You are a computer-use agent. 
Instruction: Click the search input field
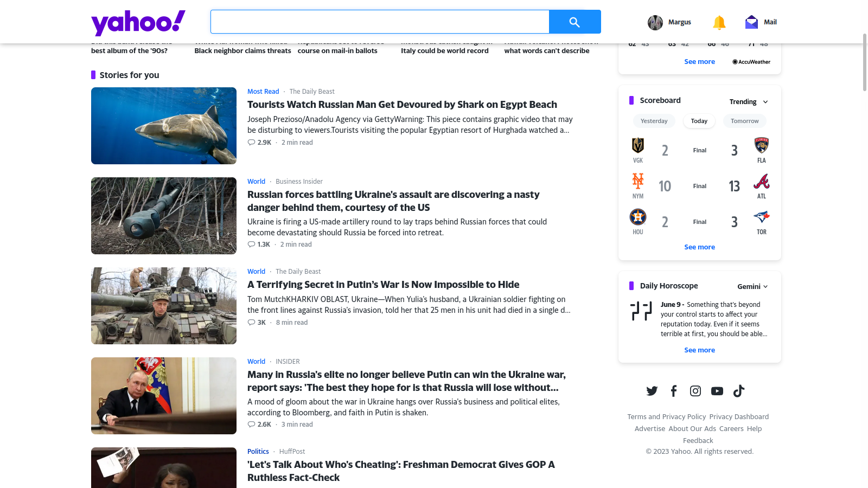tap(380, 22)
